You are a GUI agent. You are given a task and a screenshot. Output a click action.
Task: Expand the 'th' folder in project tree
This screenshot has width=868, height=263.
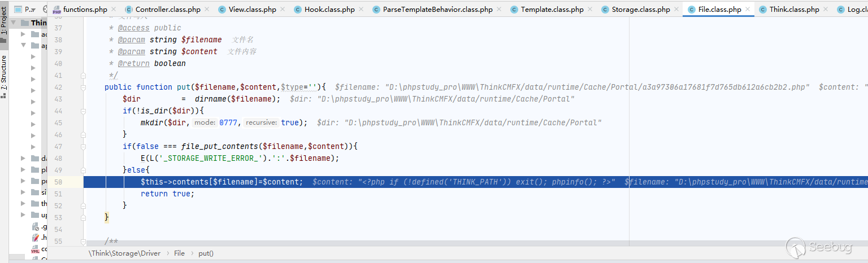tap(23, 204)
